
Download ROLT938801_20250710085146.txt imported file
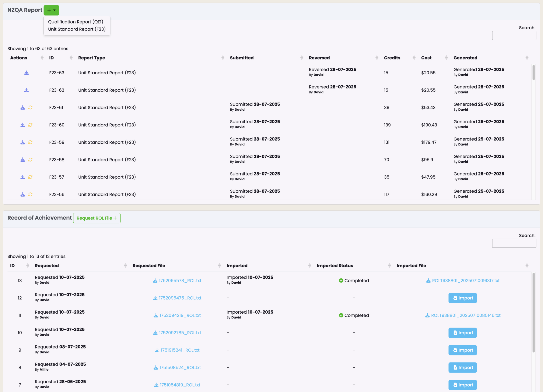click(x=463, y=316)
